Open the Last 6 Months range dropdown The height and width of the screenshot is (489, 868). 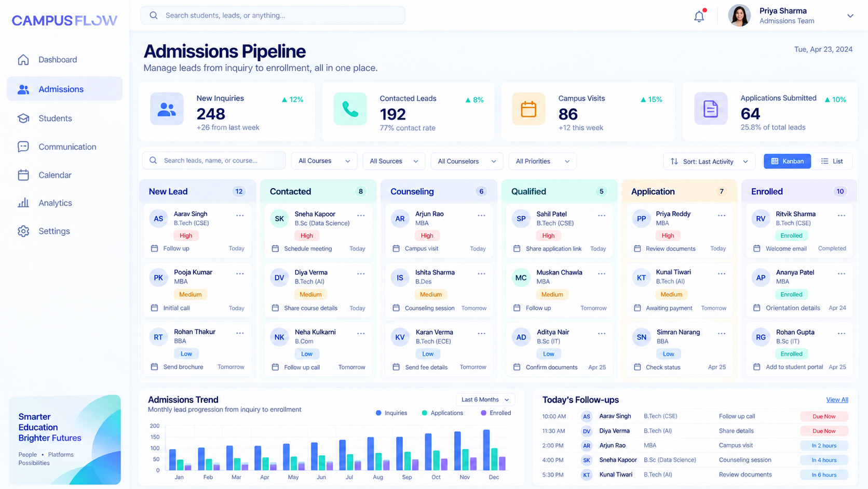pos(485,400)
